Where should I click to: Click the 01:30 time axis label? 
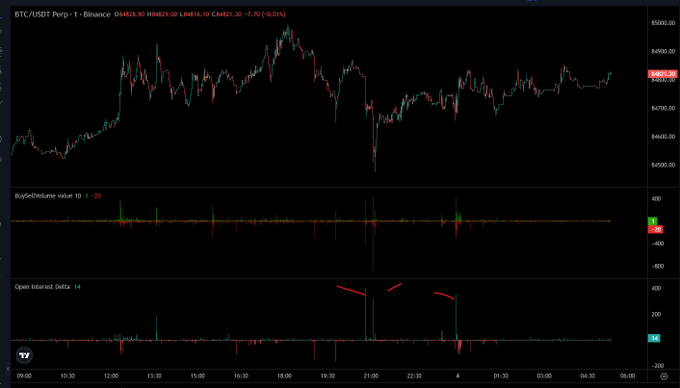[501, 376]
